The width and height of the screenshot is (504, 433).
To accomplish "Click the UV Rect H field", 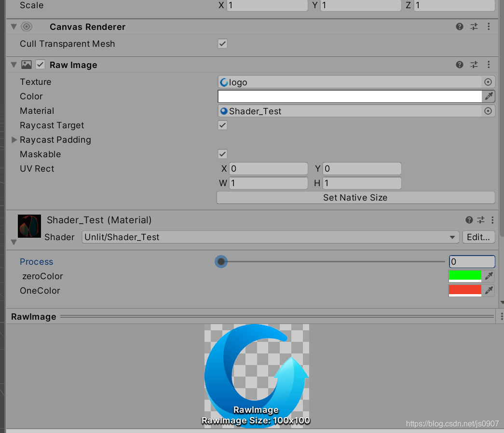I will tap(362, 183).
